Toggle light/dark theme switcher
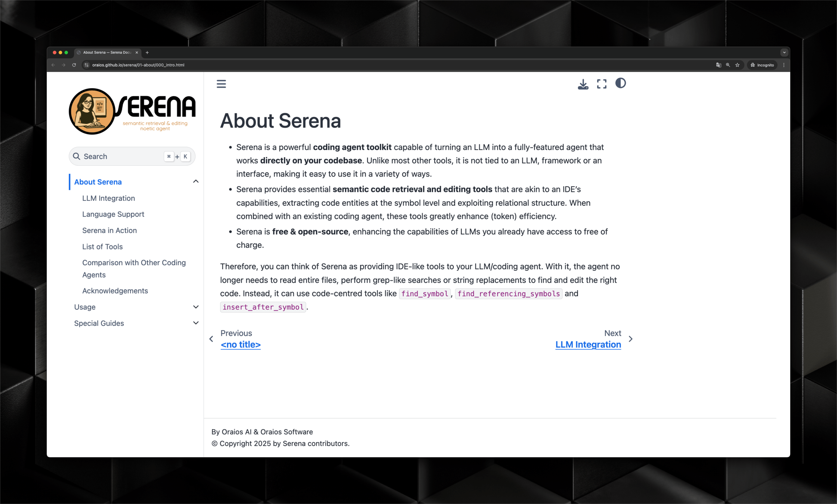837x504 pixels. coord(620,83)
